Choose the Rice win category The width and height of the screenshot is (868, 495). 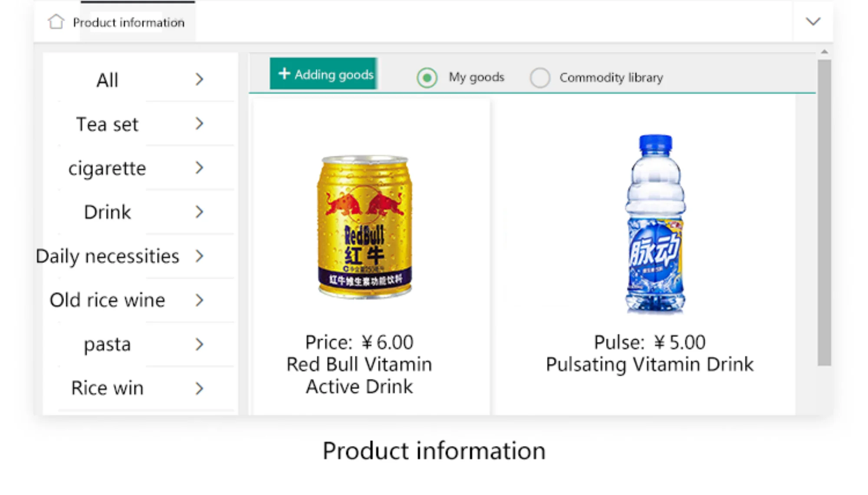[x=107, y=388]
